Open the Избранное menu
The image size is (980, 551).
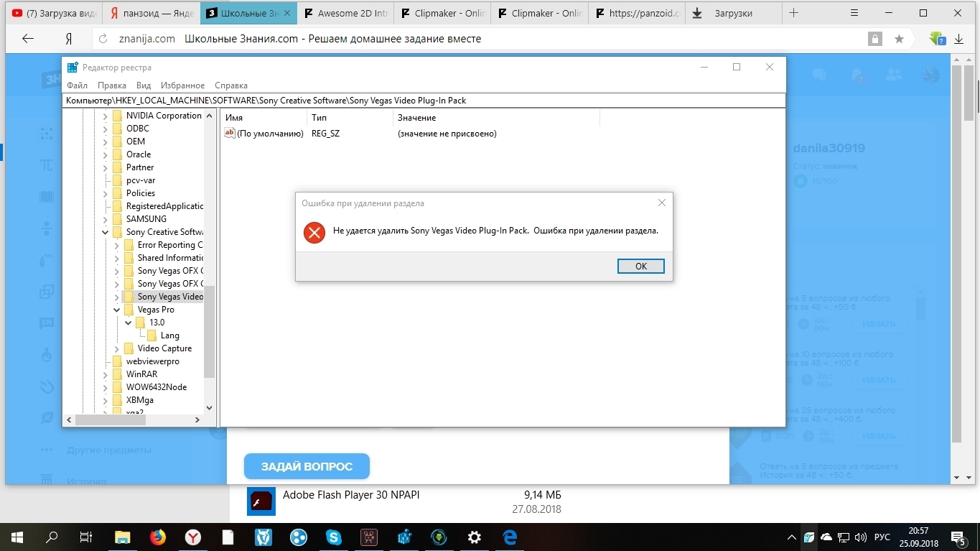coord(182,85)
